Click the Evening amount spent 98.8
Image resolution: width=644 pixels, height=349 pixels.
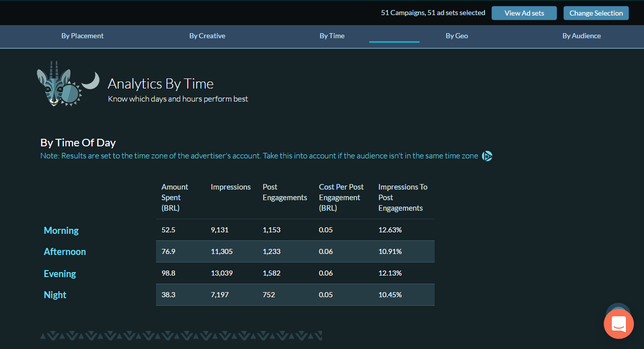[x=169, y=273]
